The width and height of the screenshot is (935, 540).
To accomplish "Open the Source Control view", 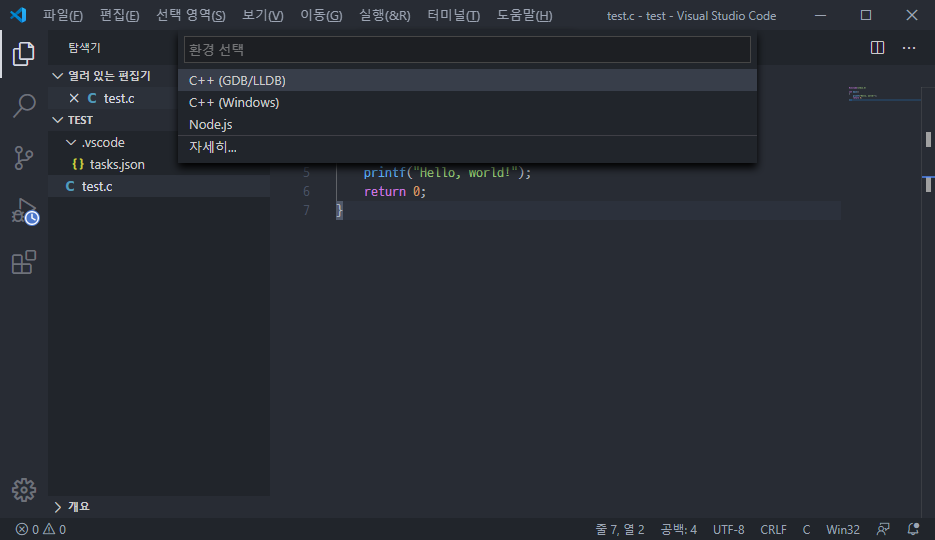I will 23,158.
